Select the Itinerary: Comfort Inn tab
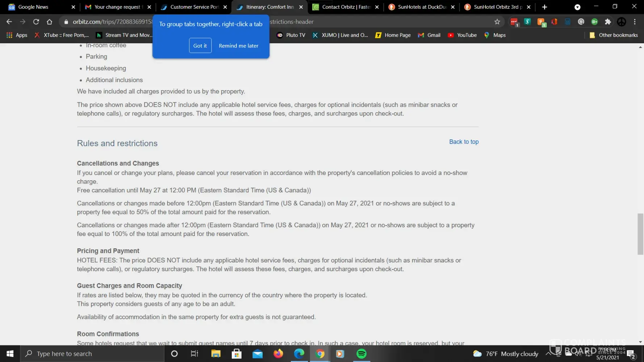Screen dimensions: 644x362 (270, 7)
